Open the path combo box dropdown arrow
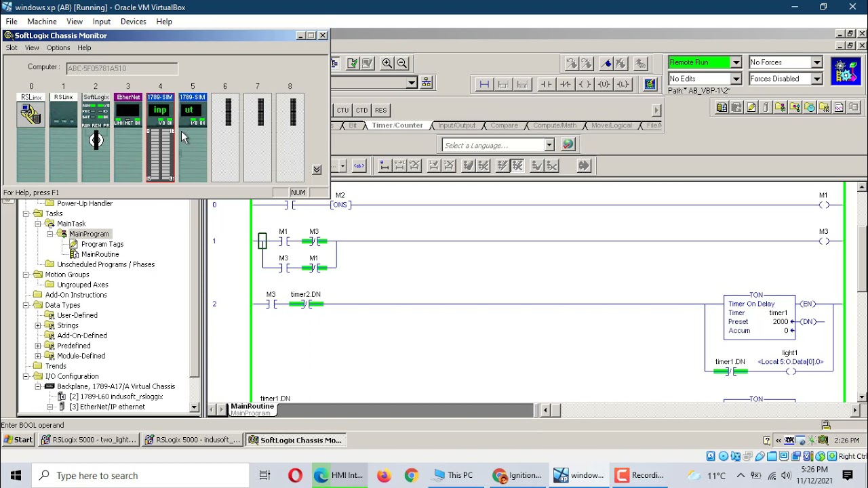This screenshot has height=488, width=868. point(412,83)
